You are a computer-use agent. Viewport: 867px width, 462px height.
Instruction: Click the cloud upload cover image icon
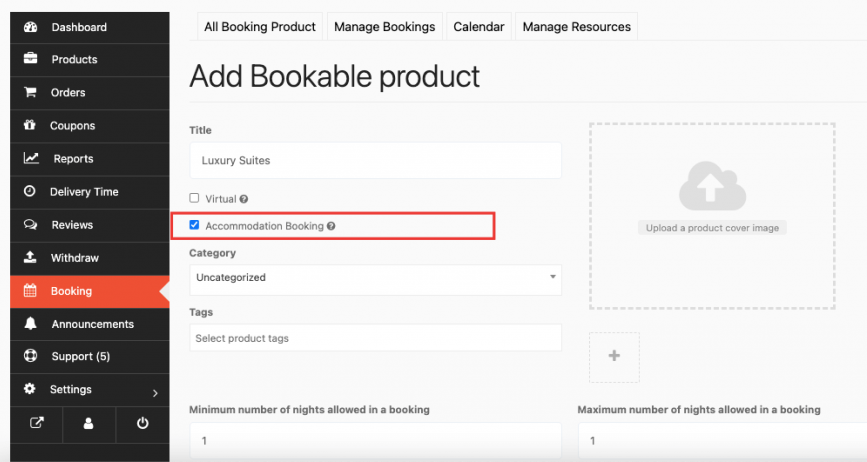click(711, 190)
